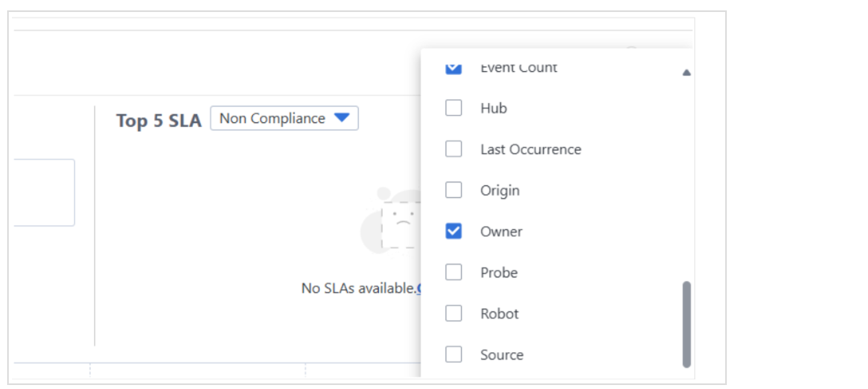Click the blue Non Compliance dropdown arrow

click(x=341, y=118)
